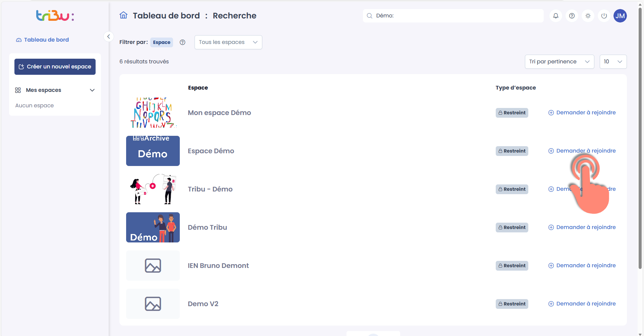
Task: Open the JM user avatar menu
Action: click(x=620, y=16)
